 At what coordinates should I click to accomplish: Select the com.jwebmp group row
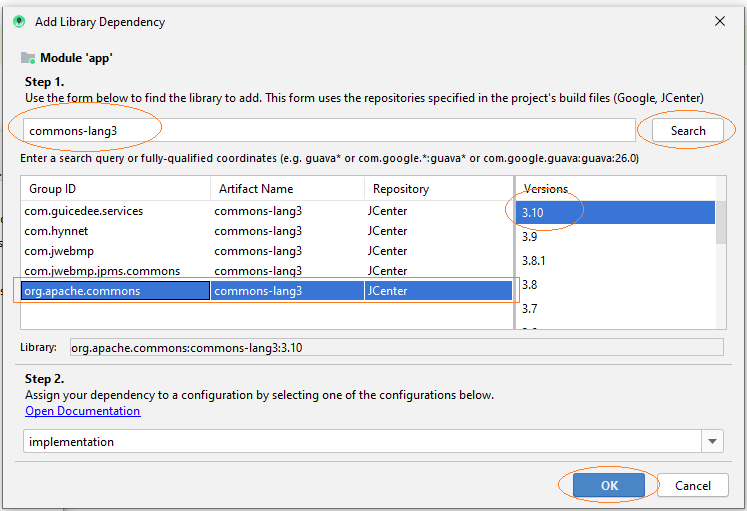(x=266, y=251)
